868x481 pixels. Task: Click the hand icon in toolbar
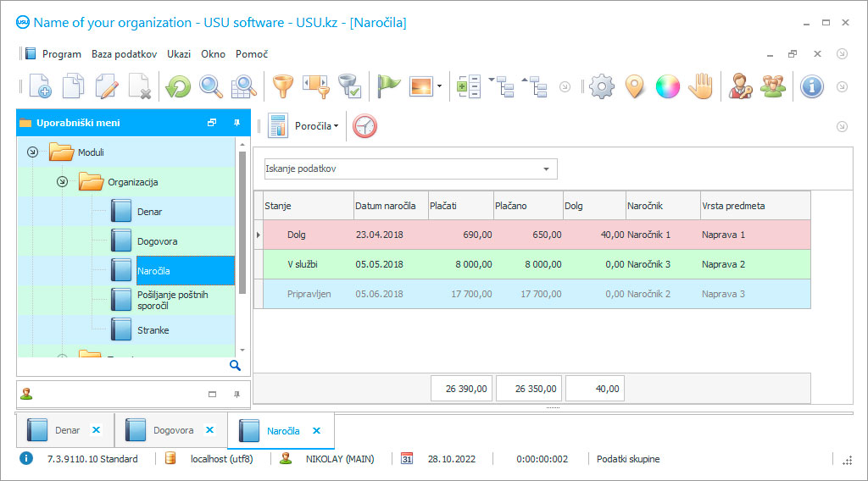click(x=700, y=86)
